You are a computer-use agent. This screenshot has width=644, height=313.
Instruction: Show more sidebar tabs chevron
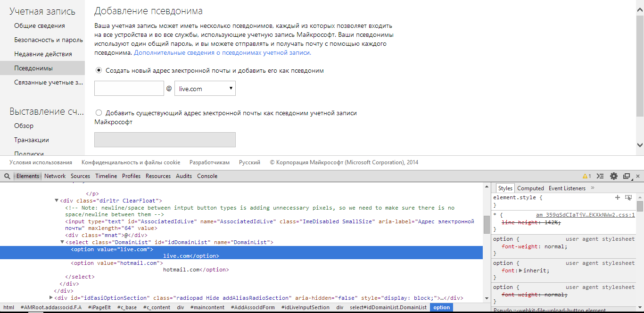tap(593, 188)
